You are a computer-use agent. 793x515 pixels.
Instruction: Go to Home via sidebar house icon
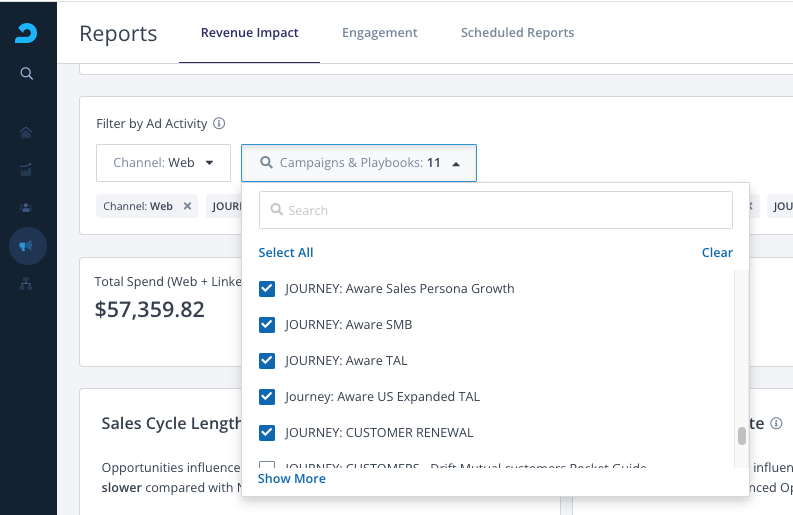pos(27,132)
